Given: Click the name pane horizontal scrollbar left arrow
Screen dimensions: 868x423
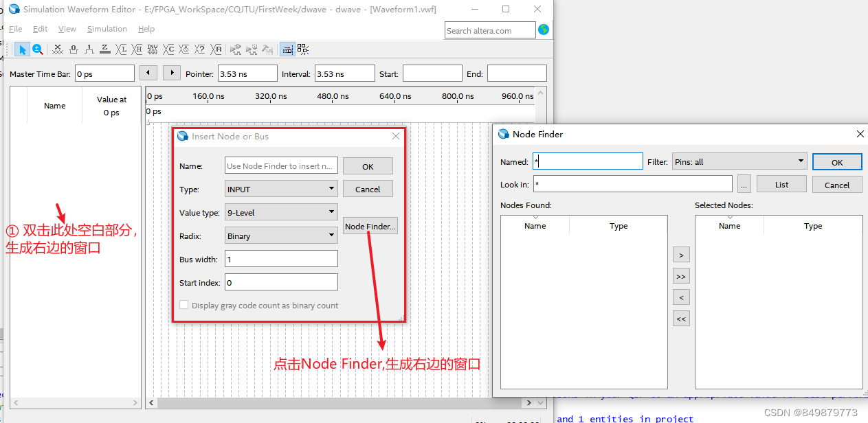Looking at the screenshot, I should tap(16, 402).
